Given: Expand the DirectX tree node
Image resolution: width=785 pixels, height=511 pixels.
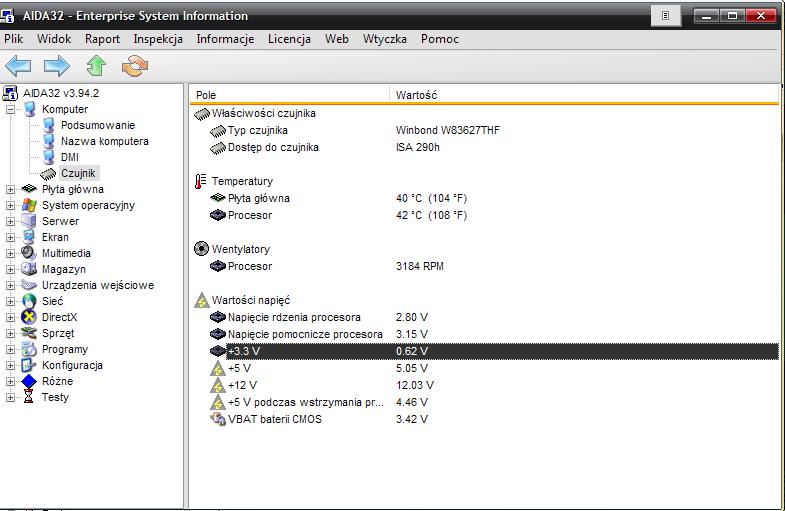Looking at the screenshot, I should (10, 317).
